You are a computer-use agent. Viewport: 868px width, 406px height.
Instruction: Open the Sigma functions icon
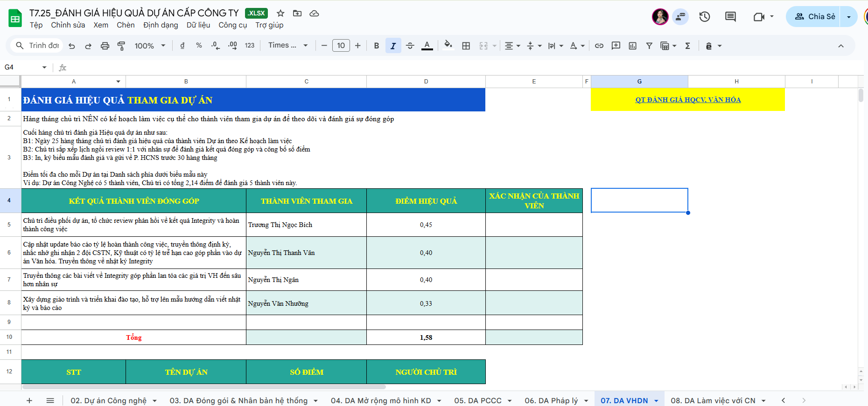[687, 46]
